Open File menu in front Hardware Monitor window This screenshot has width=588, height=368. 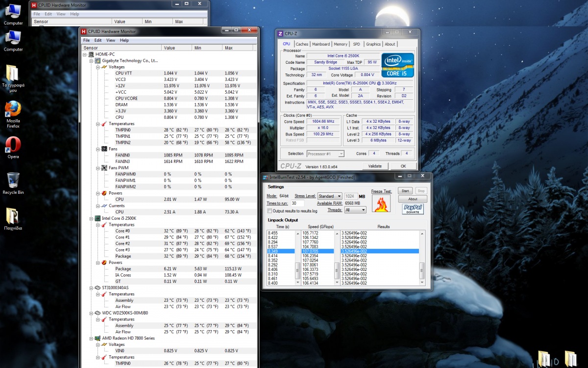[x=86, y=40]
